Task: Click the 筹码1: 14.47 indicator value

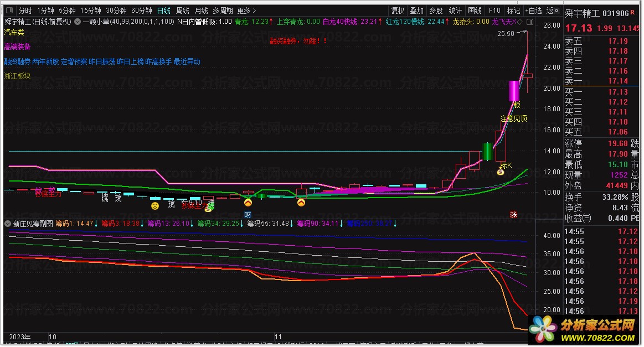Action: [77, 224]
